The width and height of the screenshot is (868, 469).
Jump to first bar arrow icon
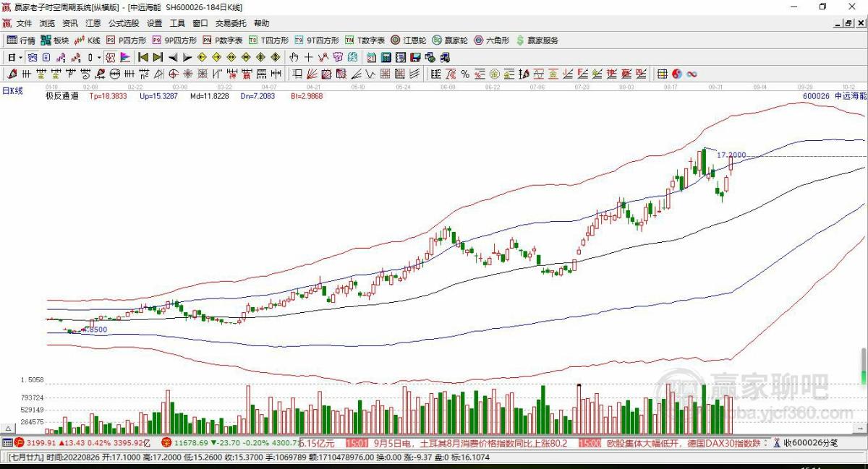click(x=143, y=57)
